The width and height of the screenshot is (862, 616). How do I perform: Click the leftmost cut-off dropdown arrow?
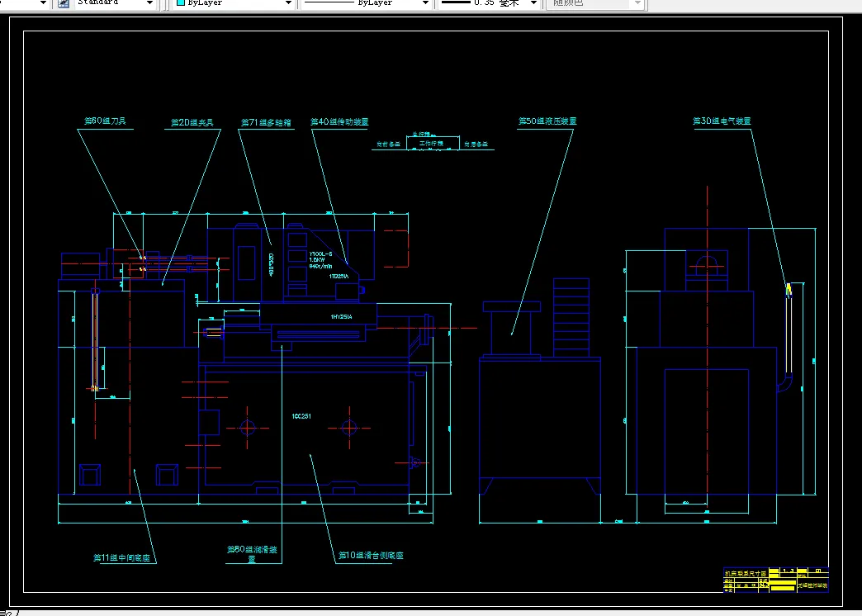tap(43, 3)
